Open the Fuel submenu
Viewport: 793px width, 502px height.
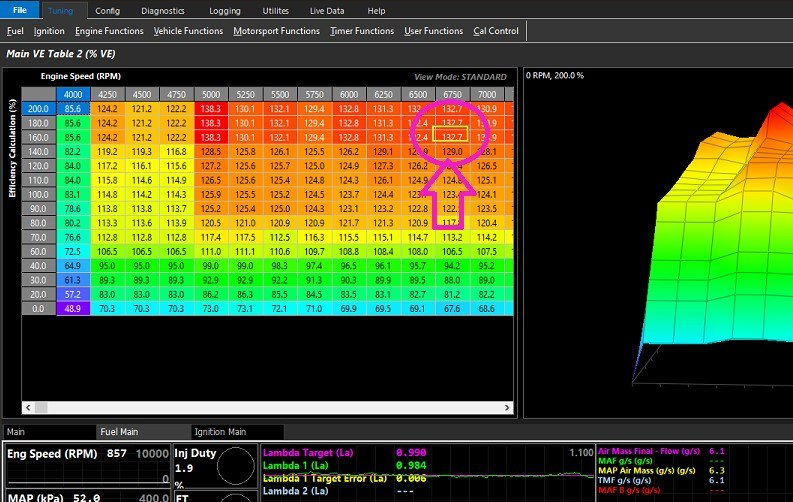[x=15, y=31]
